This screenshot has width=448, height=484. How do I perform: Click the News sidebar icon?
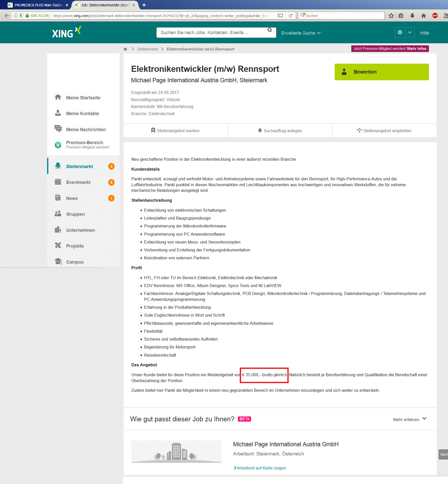tap(58, 198)
